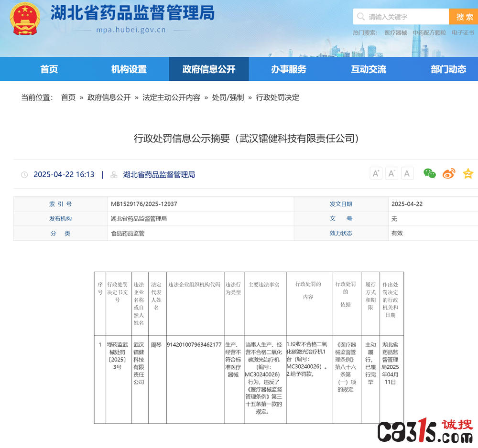Screen dimensions: 478x448
Task: Select hot search term 医疗器械
Action: click(x=396, y=32)
